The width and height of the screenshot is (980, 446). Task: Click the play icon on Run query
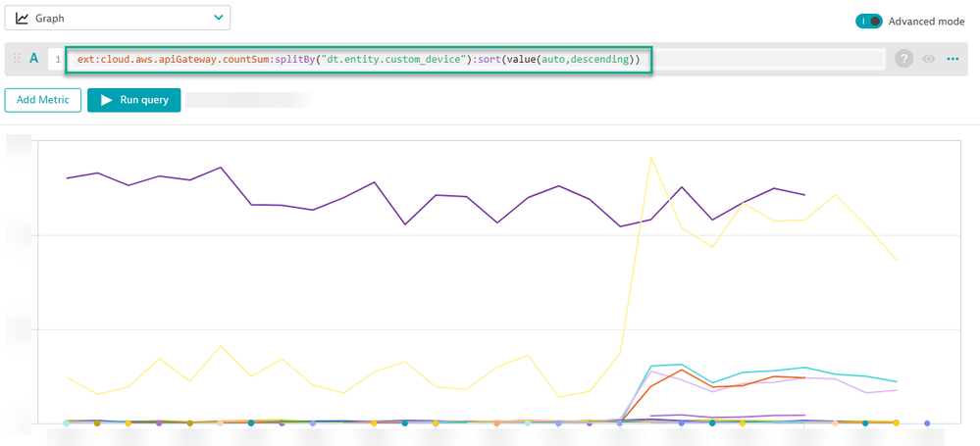click(x=106, y=100)
